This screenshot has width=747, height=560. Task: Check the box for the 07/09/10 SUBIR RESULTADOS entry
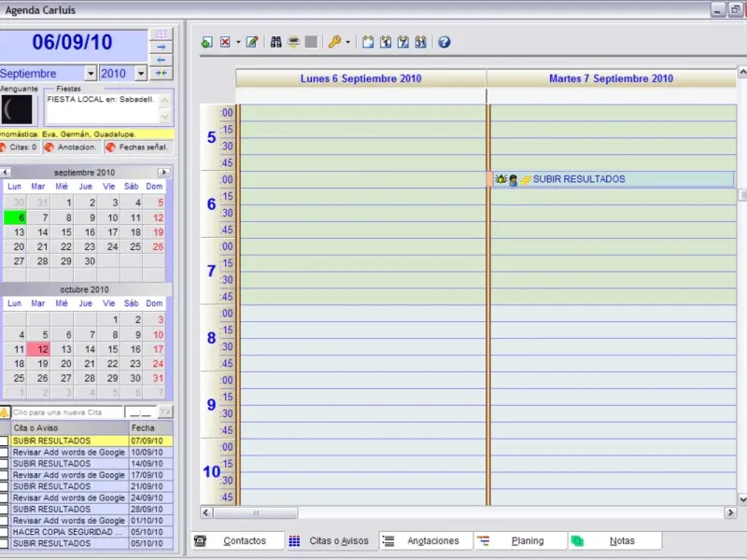5,441
